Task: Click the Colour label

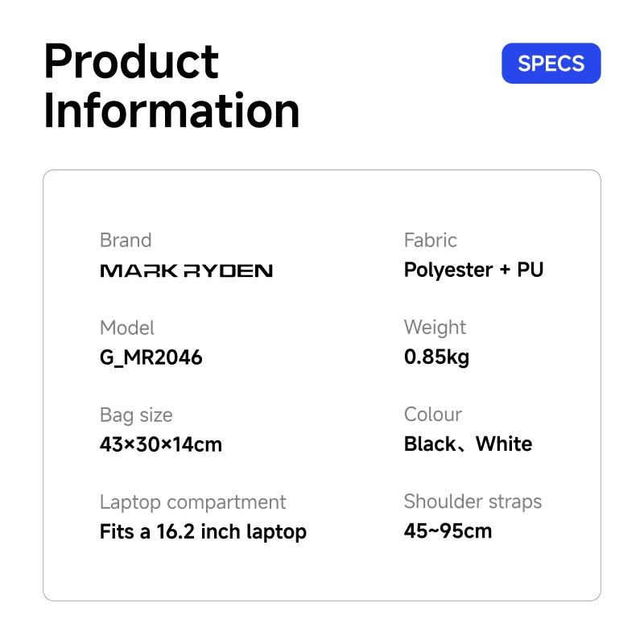Action: (x=433, y=415)
